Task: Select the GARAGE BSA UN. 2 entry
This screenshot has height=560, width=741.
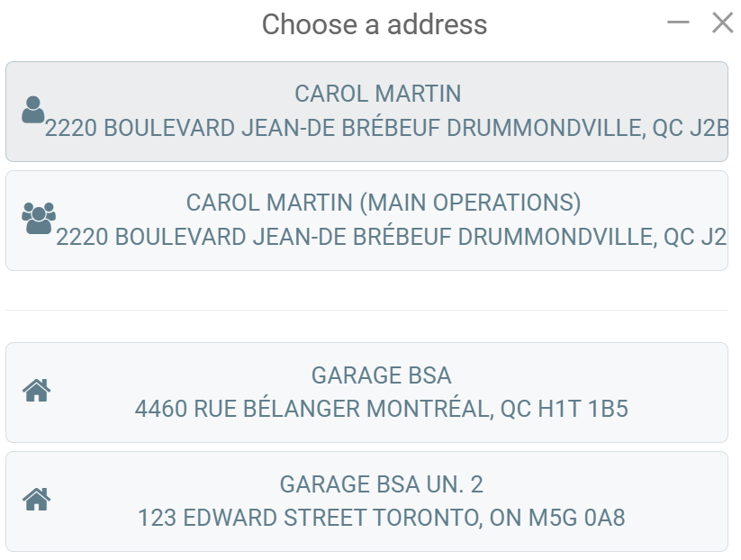Action: [381, 484]
